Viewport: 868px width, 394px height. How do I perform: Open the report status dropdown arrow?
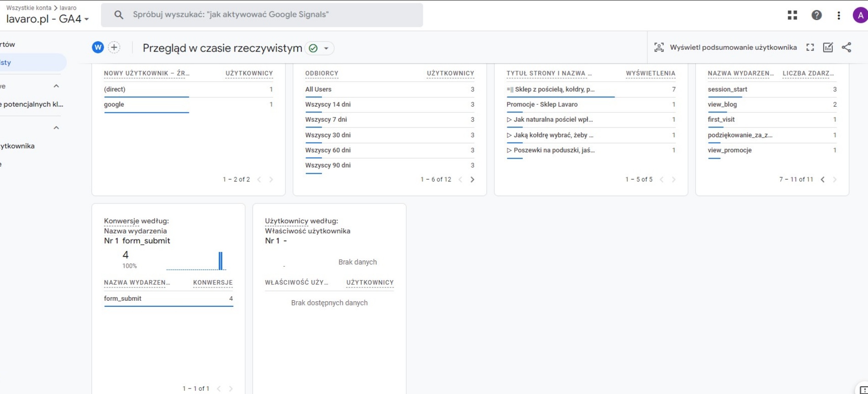point(326,48)
